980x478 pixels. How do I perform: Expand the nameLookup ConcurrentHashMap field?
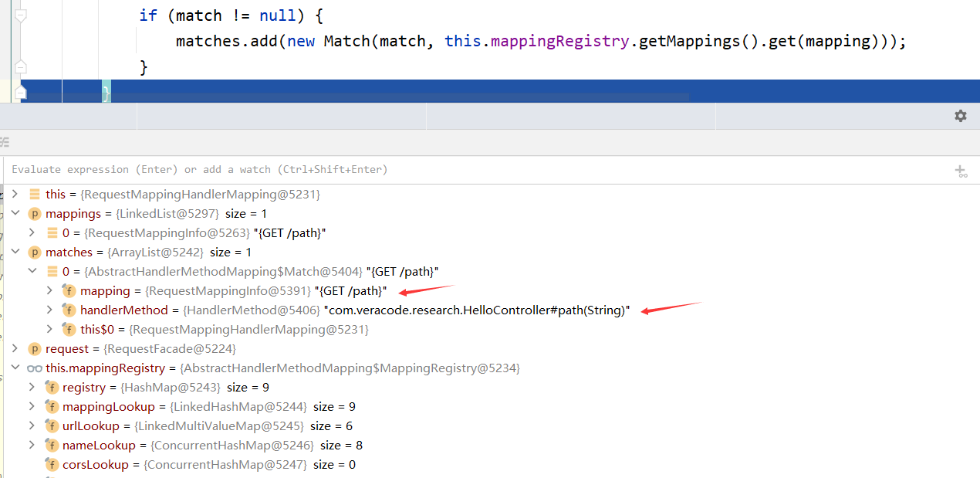point(32,445)
